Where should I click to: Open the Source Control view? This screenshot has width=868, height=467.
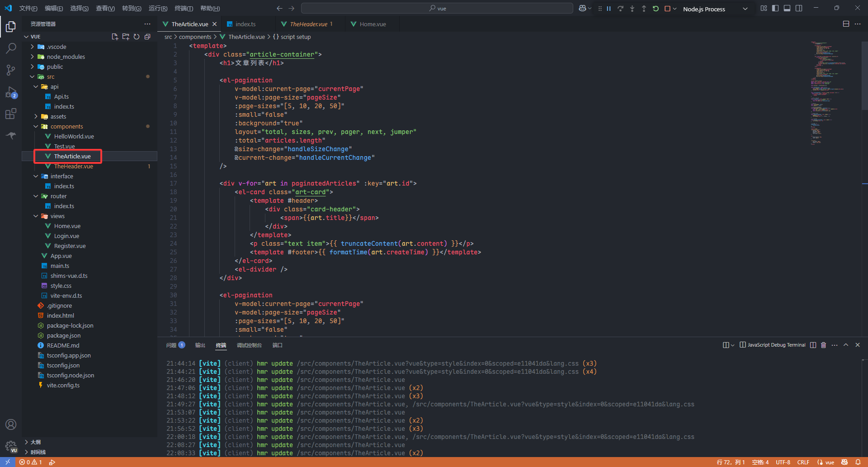point(11,70)
